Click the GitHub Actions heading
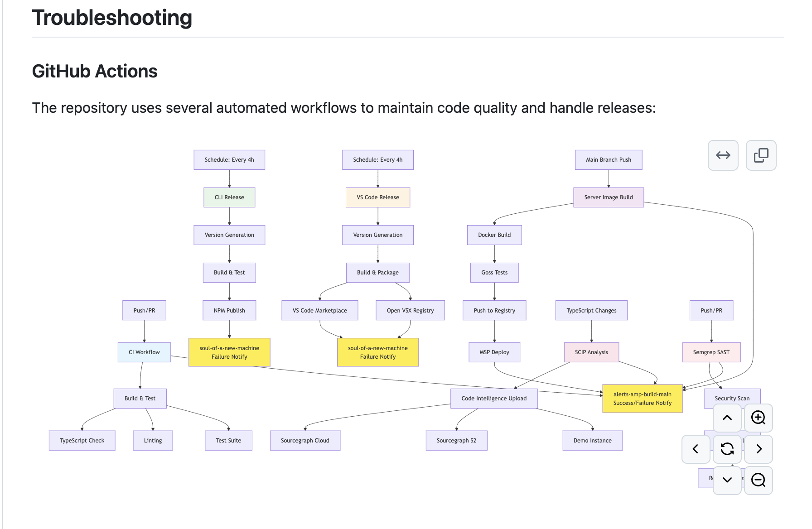 point(95,72)
